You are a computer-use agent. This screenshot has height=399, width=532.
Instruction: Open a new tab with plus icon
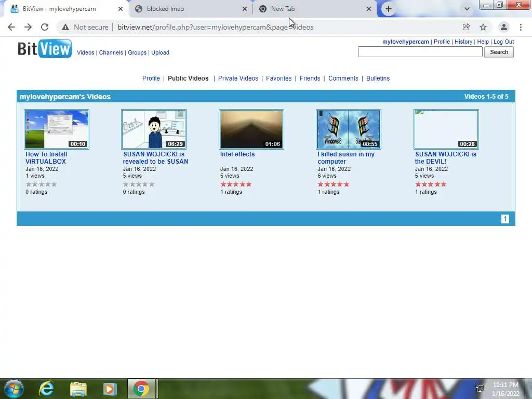389,9
